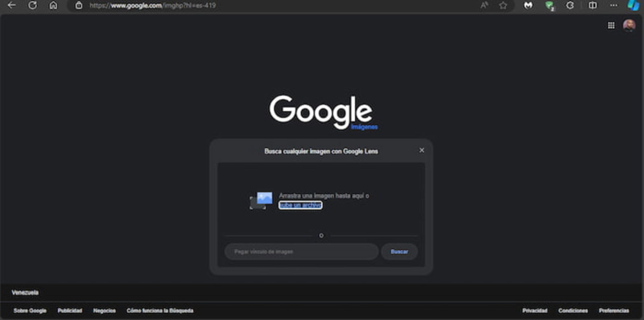Focus the 'Pegar vínculo de imagen' field
The height and width of the screenshot is (320, 644).
(x=301, y=251)
